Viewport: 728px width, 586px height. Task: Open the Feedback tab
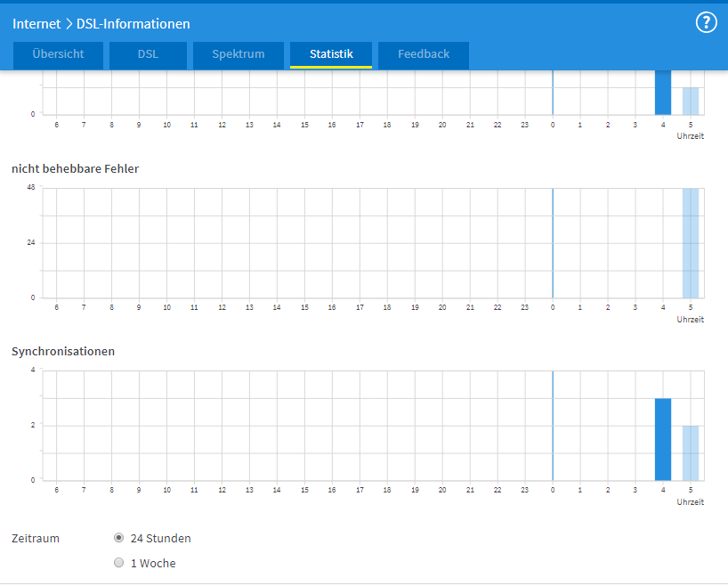pyautogui.click(x=424, y=54)
